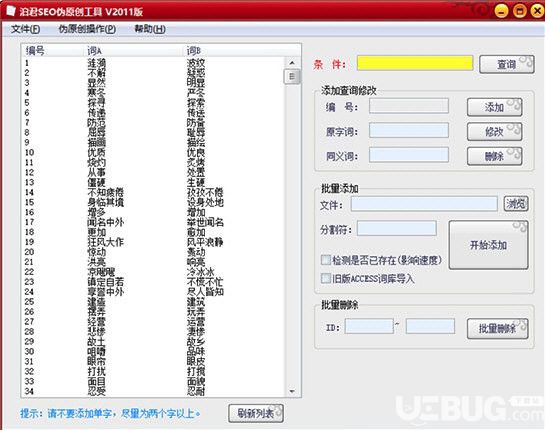Image resolution: width=545 pixels, height=430 pixels.
Task: Click the list scroll-up arrow
Action: [x=292, y=63]
